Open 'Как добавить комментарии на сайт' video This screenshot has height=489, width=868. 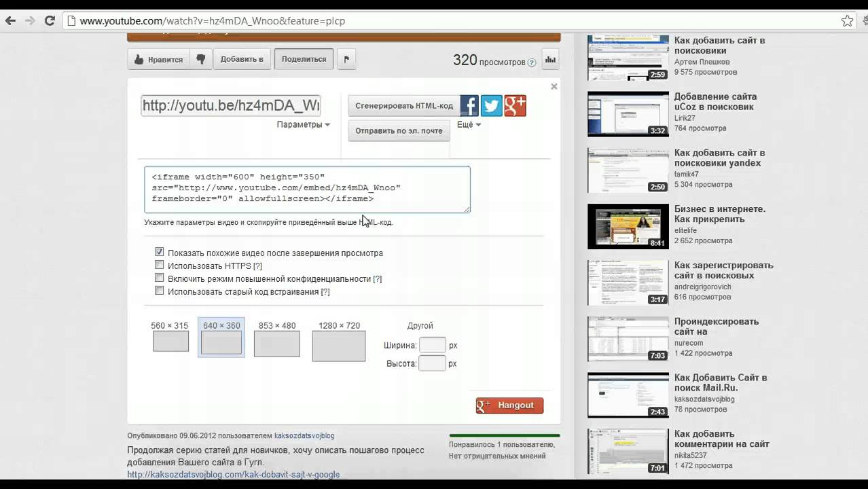click(721, 439)
